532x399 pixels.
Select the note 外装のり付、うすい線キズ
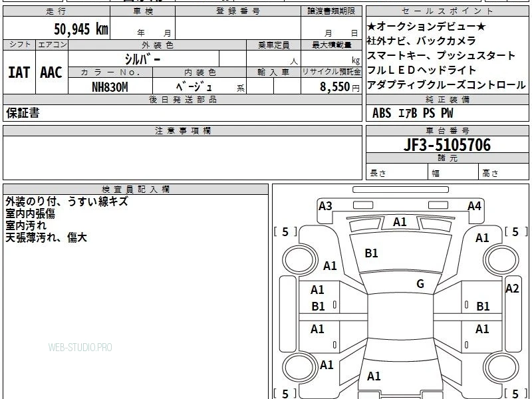[66, 201]
